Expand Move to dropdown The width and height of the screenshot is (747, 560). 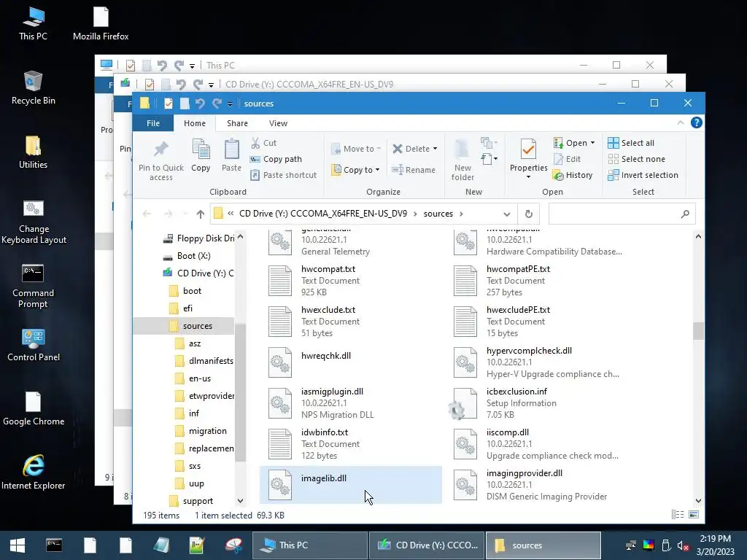[x=379, y=149]
